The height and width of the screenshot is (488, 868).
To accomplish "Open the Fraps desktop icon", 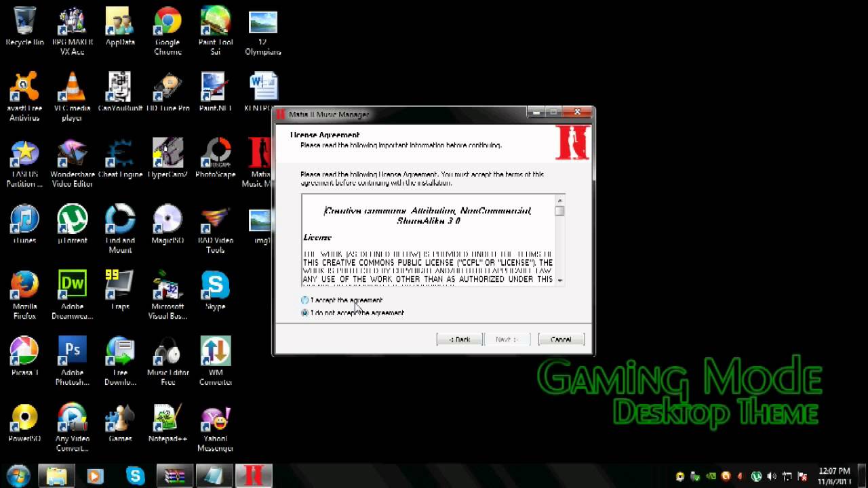I will [120, 291].
